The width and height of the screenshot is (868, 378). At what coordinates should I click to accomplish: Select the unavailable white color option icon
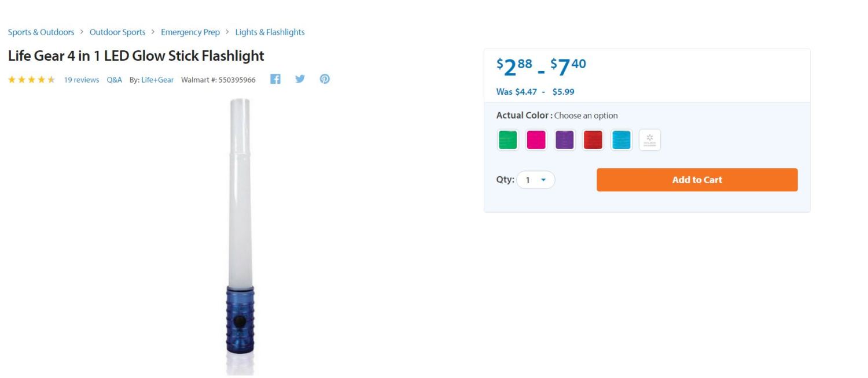(x=650, y=140)
